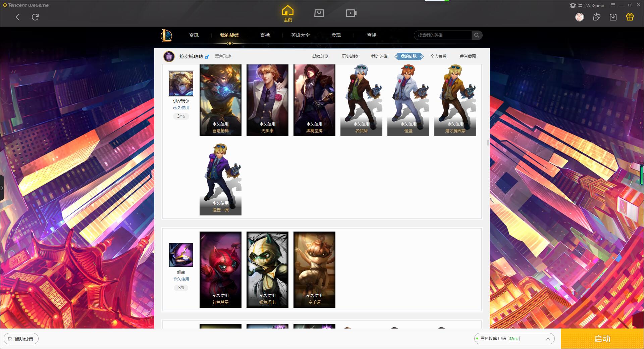Open the WeGame main menu icon
This screenshot has height=349, width=644.
click(x=613, y=5)
